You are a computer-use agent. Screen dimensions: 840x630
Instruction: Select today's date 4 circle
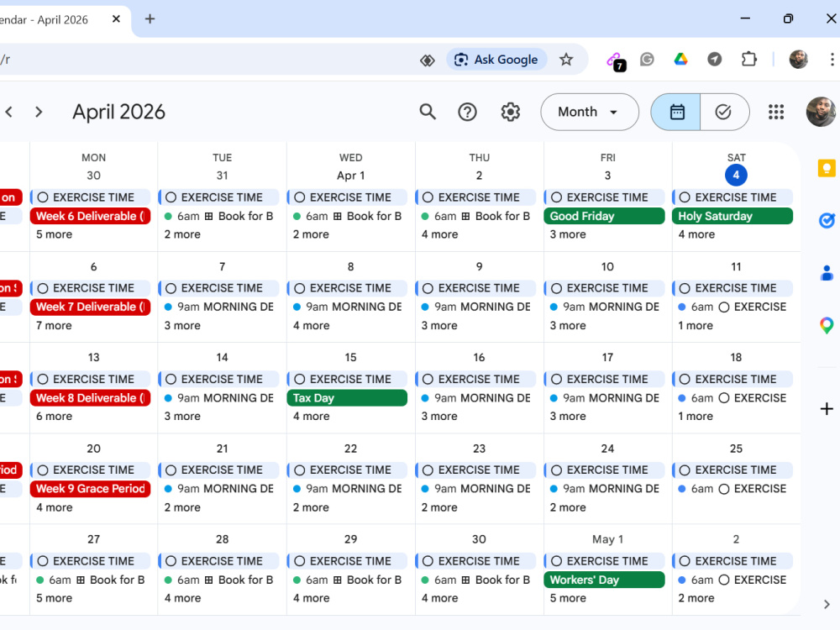[736, 176]
